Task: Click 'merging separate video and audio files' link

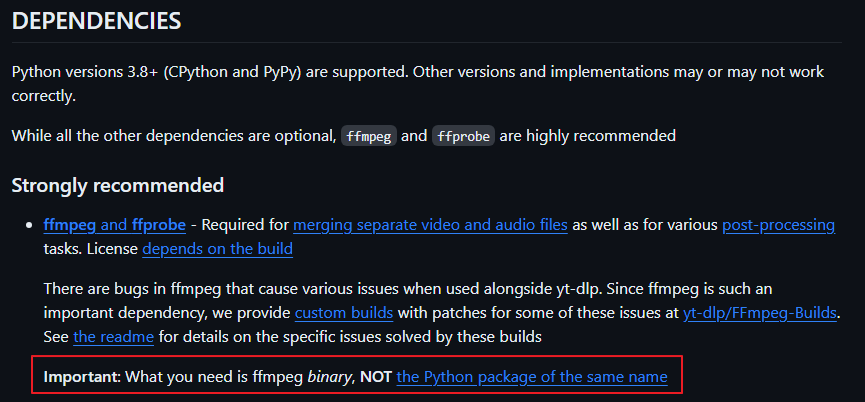Action: pos(430,225)
